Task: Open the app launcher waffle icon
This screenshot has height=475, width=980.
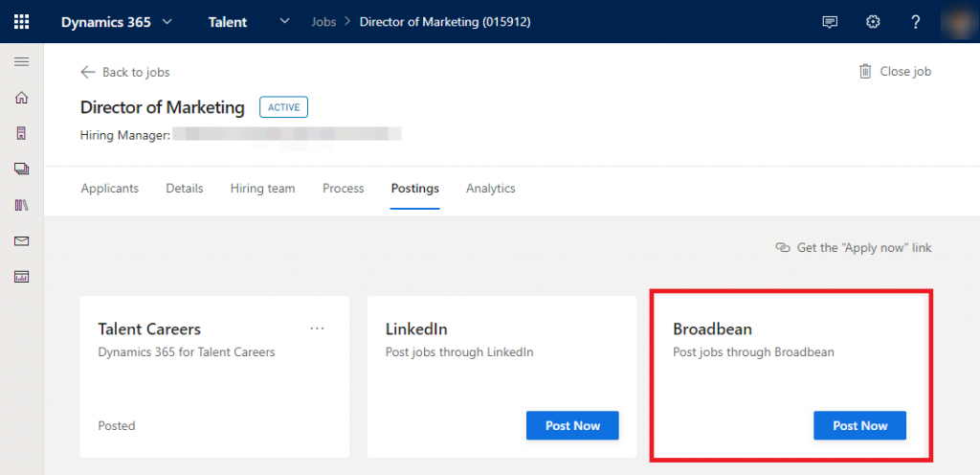Action: pos(21,21)
